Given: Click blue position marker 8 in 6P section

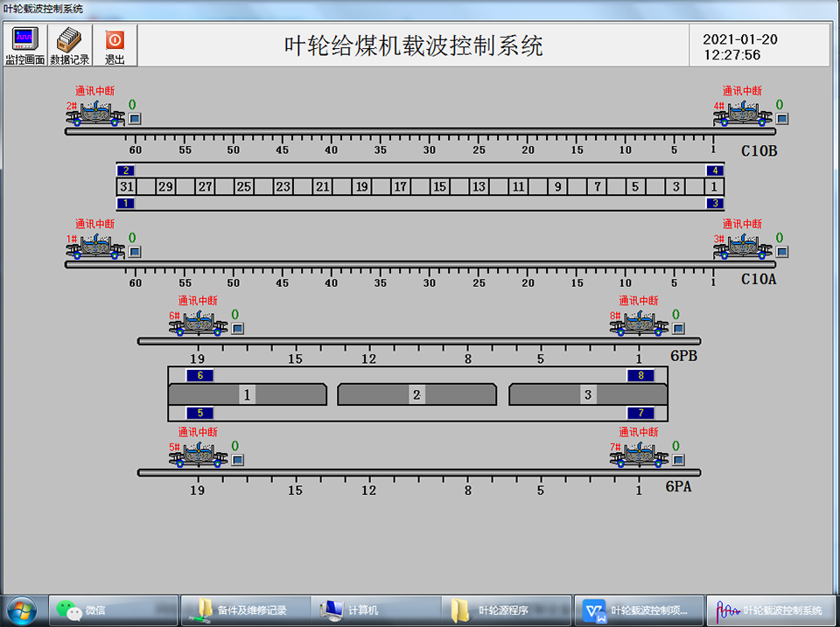Looking at the screenshot, I should tap(640, 375).
